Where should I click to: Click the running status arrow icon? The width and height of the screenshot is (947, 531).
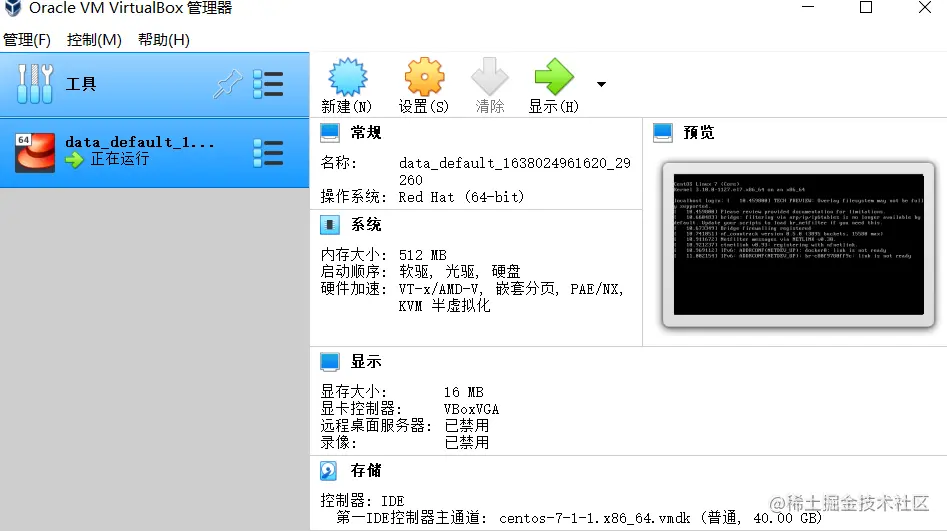[x=74, y=159]
